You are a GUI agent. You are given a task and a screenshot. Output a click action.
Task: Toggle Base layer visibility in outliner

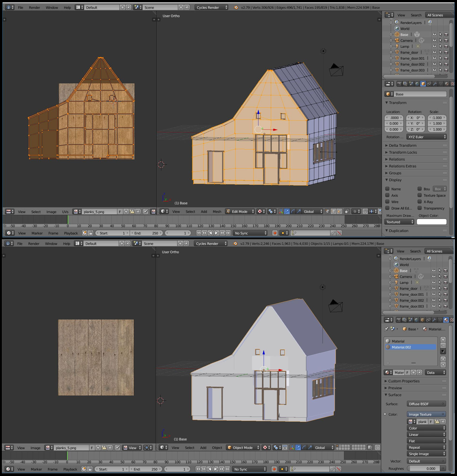(434, 34)
